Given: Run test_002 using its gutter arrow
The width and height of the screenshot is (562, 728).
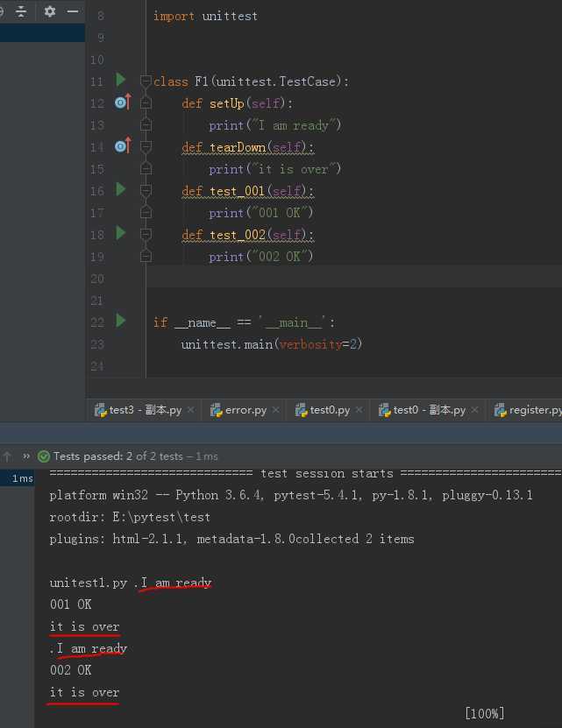Looking at the screenshot, I should click(x=121, y=233).
